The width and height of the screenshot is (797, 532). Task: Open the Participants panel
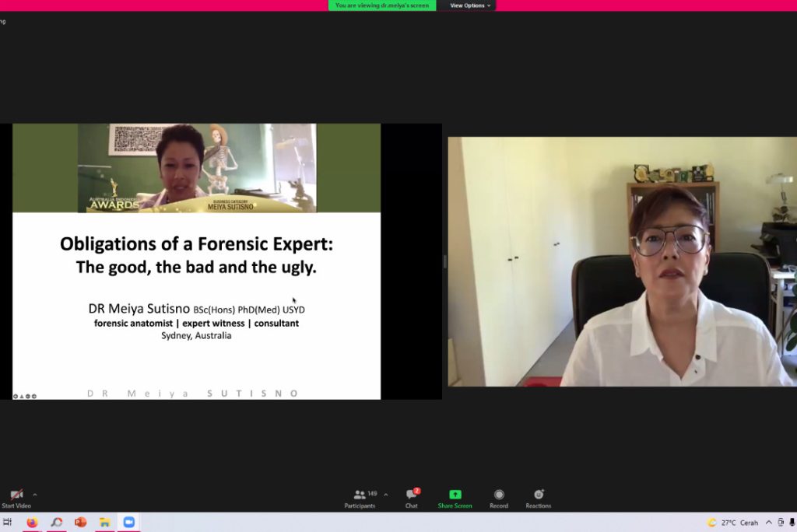(360, 498)
